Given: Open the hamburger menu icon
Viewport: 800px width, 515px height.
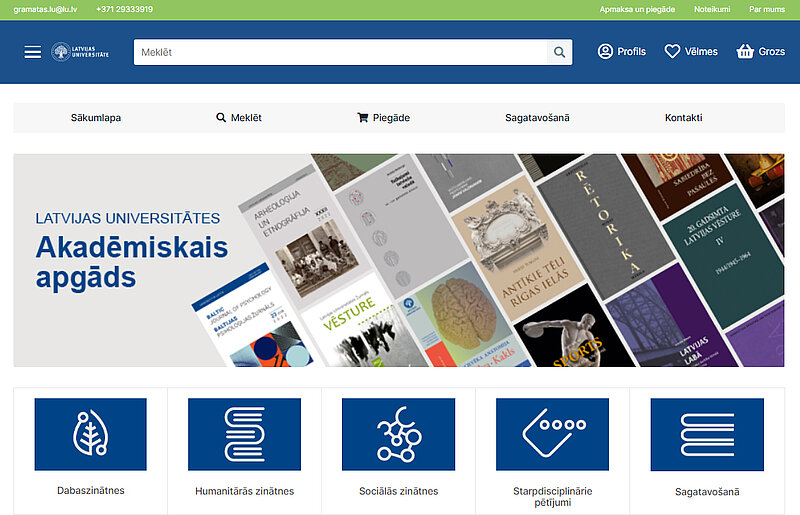Looking at the screenshot, I should point(33,52).
